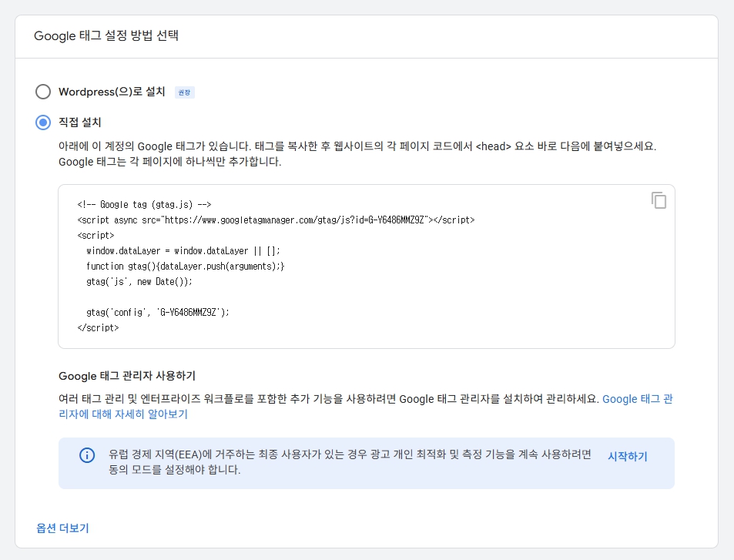734x560 pixels.
Task: Click the window.dataLayer code line
Action: (183, 250)
